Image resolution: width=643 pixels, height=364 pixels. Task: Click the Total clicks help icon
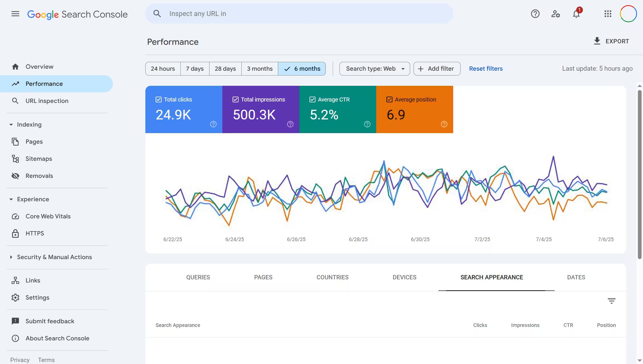tap(213, 124)
